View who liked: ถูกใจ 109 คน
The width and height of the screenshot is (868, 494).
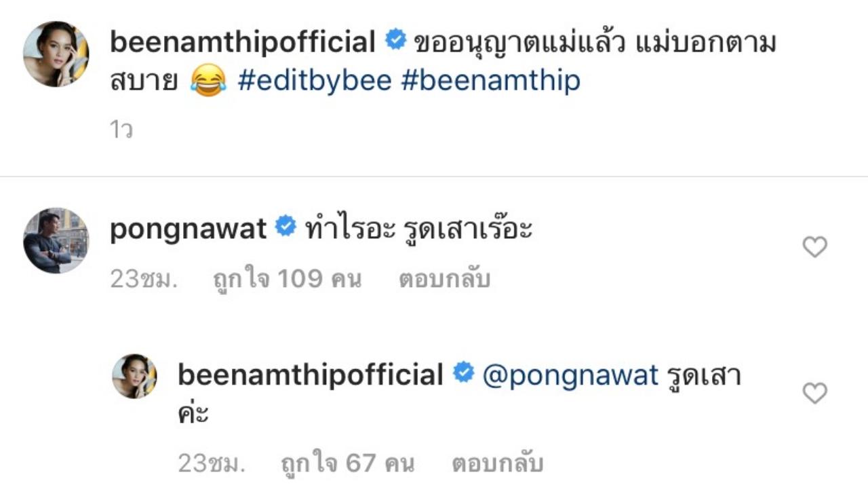tap(287, 280)
